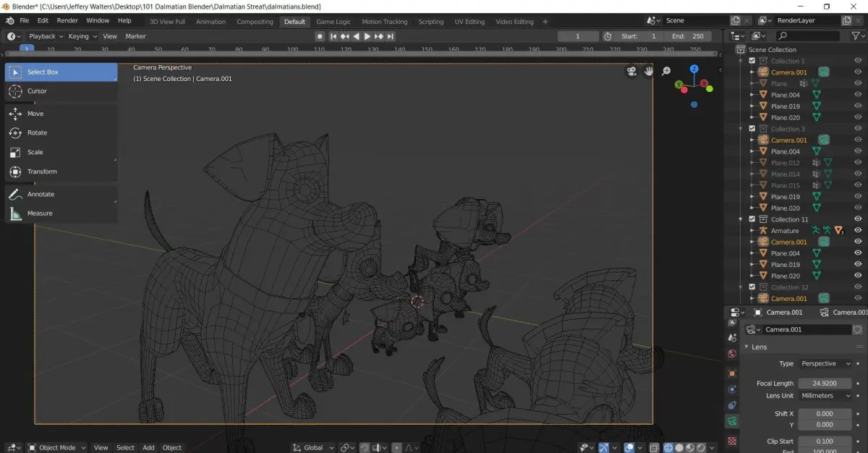
Task: Click the zoom magnifier icon in viewport
Action: tap(666, 71)
